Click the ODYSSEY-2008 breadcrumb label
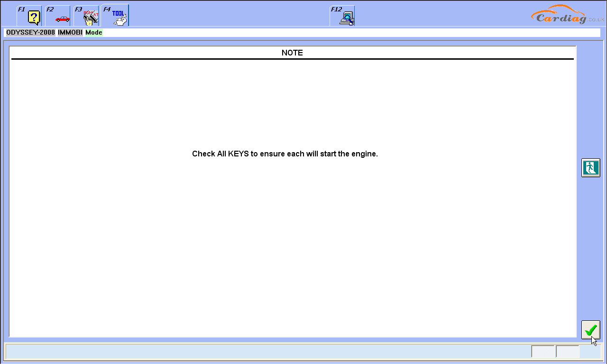607x364 pixels. coord(30,32)
